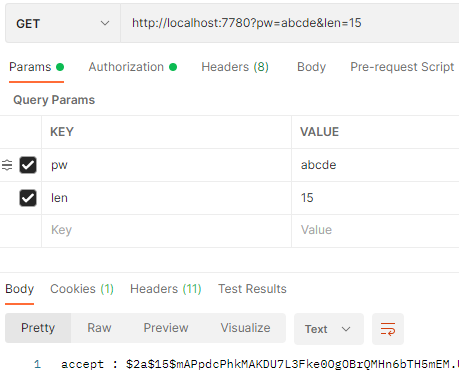Open the Pre-request Script tab
Image resolution: width=459 pixels, height=381 pixels.
tap(402, 67)
